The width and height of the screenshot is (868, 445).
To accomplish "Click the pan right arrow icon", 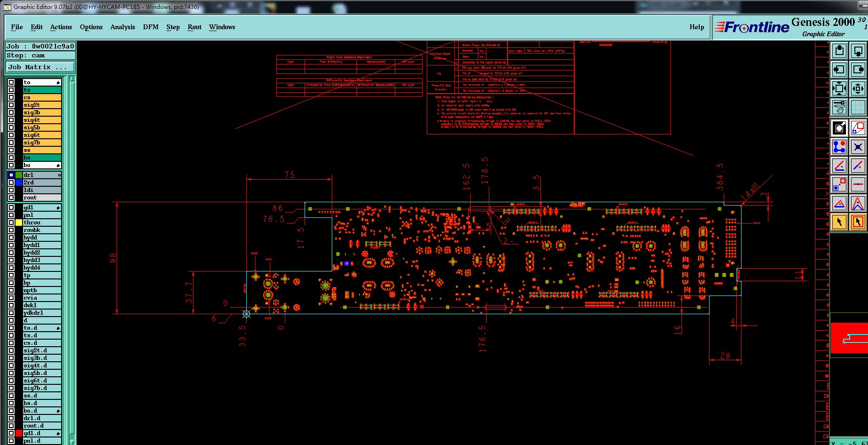I will point(858,70).
